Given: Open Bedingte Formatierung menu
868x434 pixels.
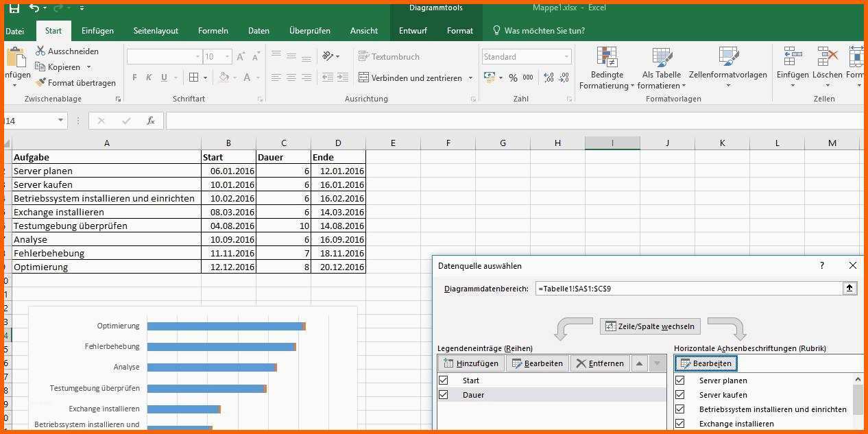Looking at the screenshot, I should pos(607,69).
